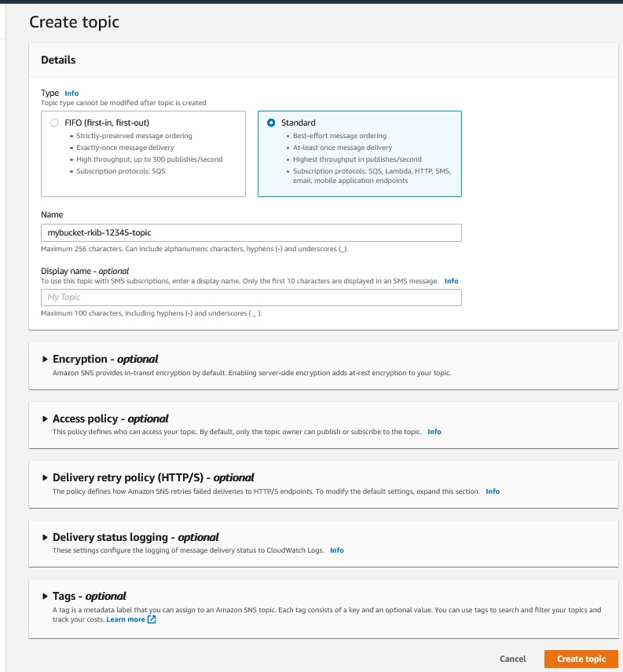Open the Info link next to Type
Viewport: 623px width, 672px height.
tap(71, 93)
